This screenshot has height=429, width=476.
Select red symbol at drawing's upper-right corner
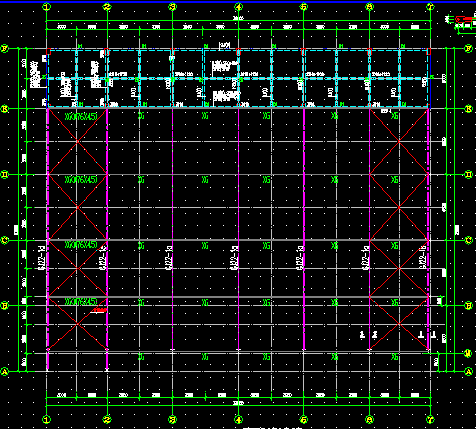(464, 20)
